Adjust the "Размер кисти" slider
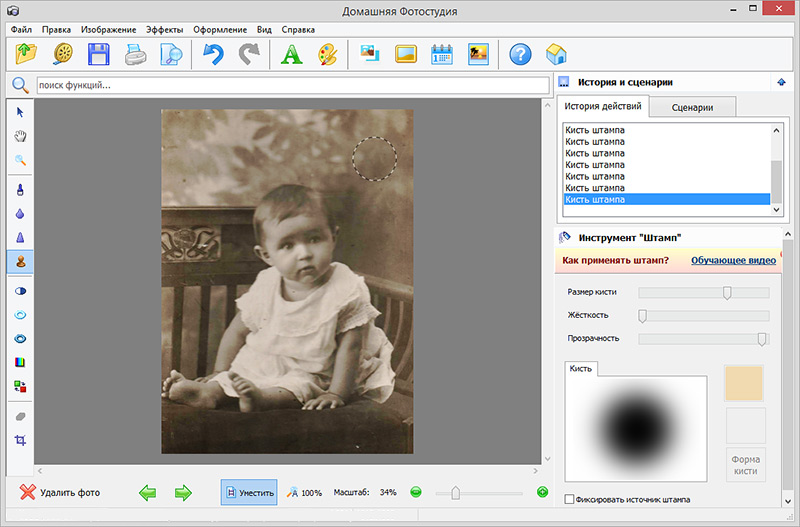The height and width of the screenshot is (527, 800). click(x=727, y=292)
